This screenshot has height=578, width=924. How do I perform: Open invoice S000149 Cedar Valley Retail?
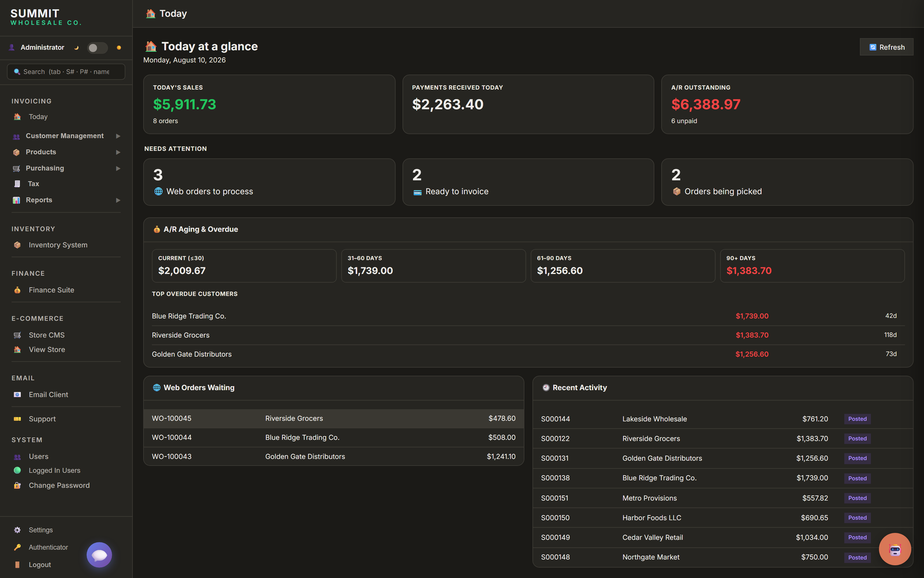(722, 538)
